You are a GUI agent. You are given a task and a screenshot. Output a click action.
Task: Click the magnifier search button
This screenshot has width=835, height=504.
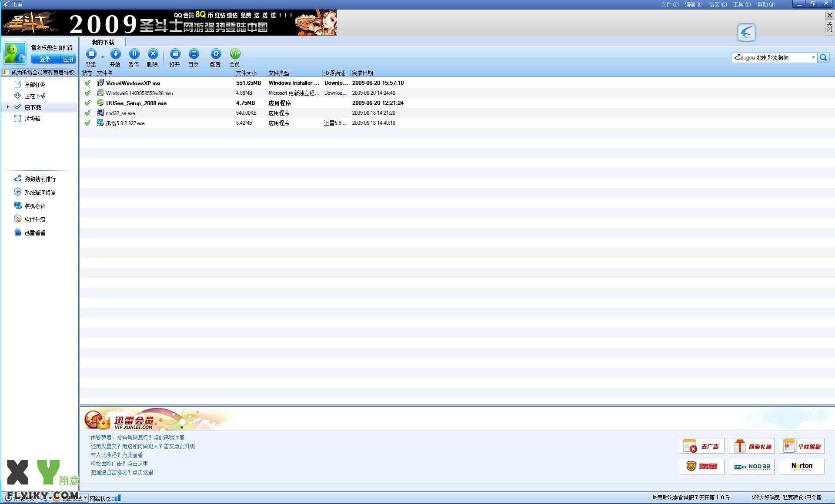pos(823,57)
